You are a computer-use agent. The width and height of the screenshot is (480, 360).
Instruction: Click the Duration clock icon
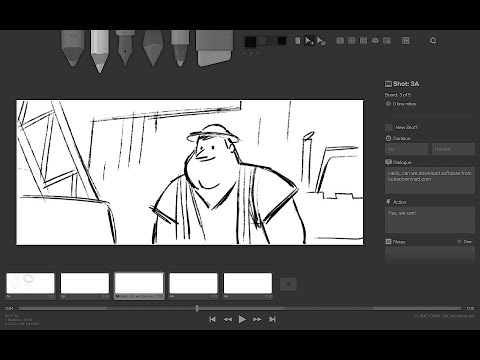click(x=388, y=138)
